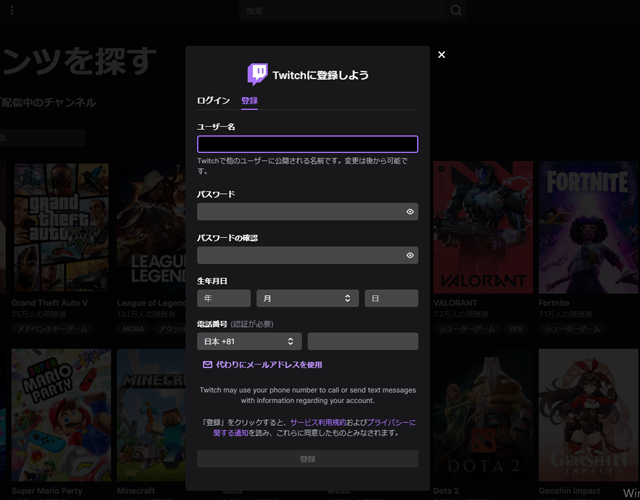Use email address instead link
Image resolution: width=640 pixels, height=500 pixels.
coord(269,365)
